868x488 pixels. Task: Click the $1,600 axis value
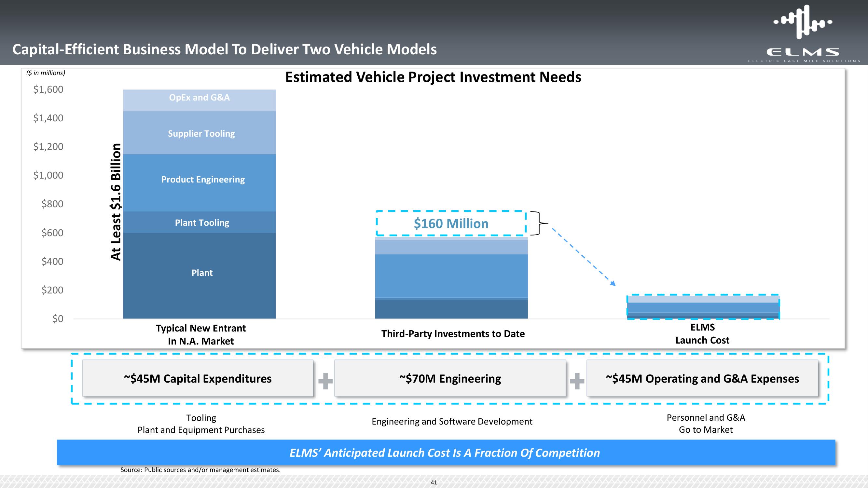point(48,89)
